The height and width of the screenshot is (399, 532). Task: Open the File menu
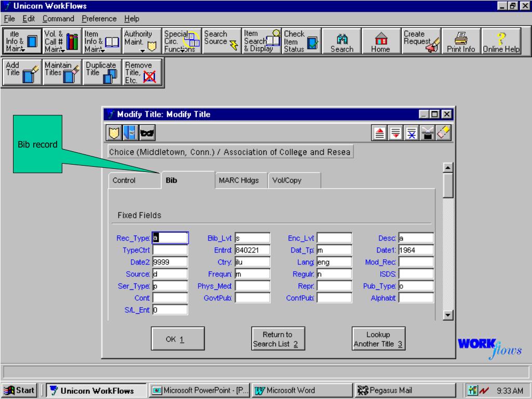tap(9, 19)
